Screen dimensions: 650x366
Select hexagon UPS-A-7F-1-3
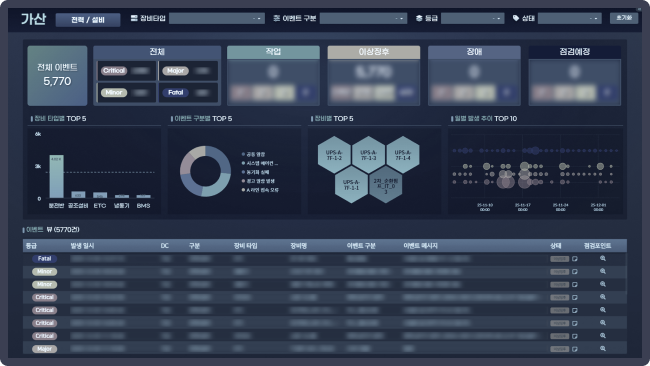pos(369,155)
